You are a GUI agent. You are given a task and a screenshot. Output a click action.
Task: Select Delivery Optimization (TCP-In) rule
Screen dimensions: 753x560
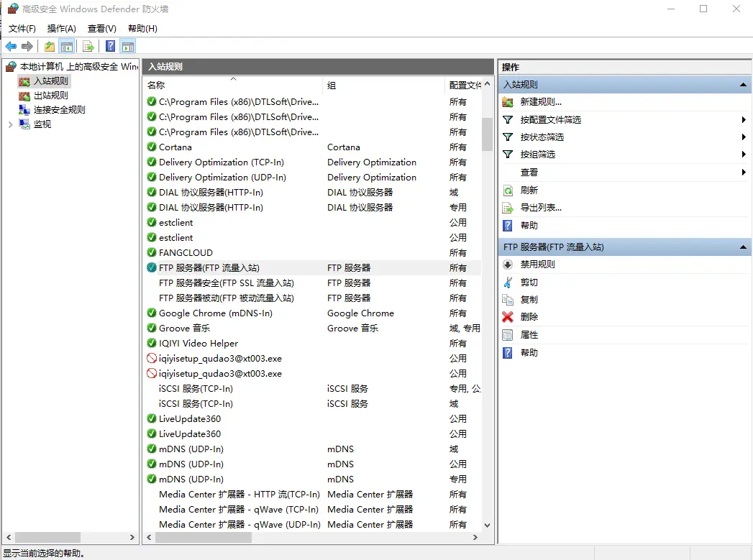point(313,162)
